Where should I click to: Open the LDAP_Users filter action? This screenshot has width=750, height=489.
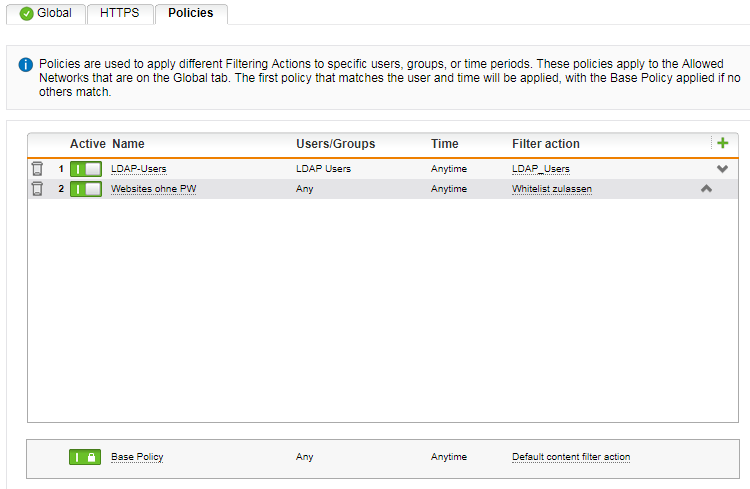click(541, 169)
